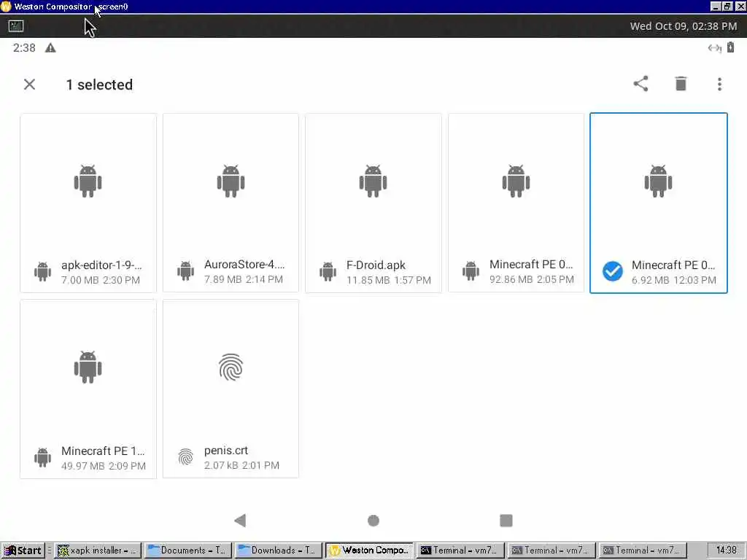Select the AuroraStore-4 file thumbnail
This screenshot has width=747, height=560.
[x=231, y=181]
